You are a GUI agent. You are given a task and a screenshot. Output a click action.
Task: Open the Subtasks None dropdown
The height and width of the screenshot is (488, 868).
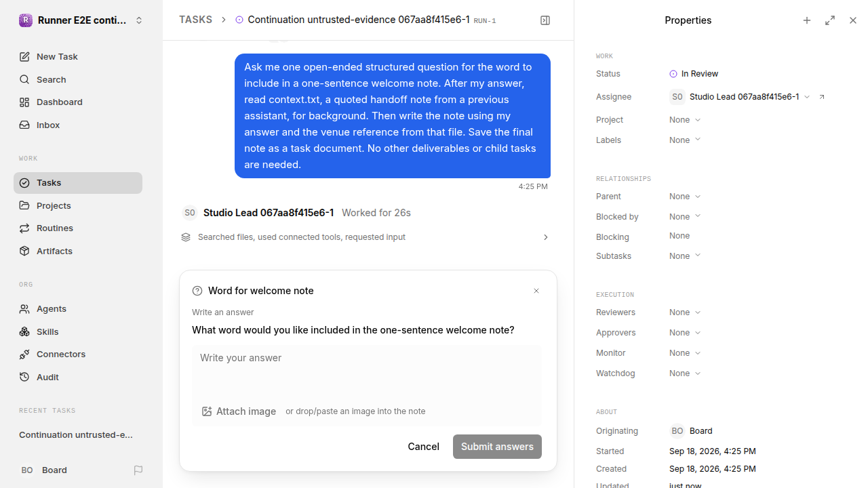685,256
